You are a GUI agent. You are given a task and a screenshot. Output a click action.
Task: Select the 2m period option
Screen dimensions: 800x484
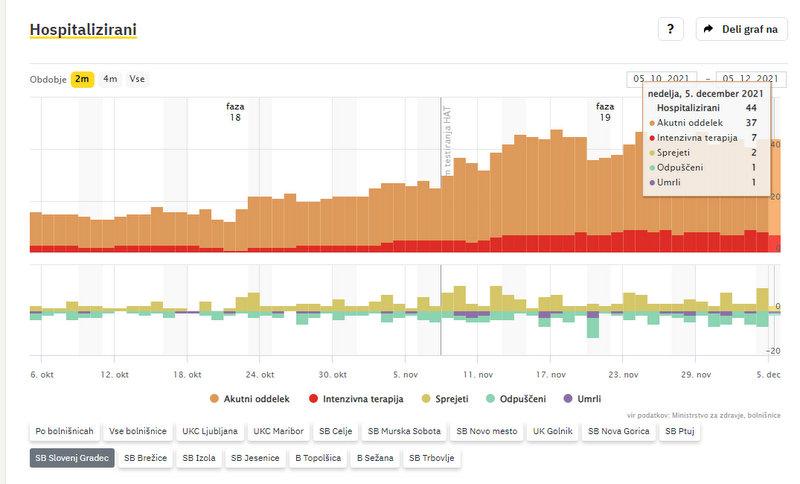82,79
